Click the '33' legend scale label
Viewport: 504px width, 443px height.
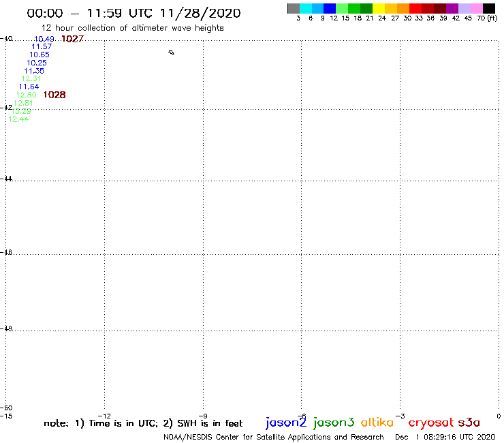[x=419, y=18]
